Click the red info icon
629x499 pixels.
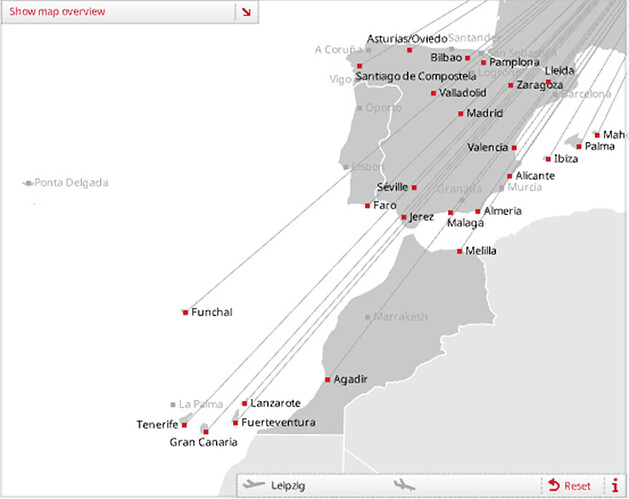(x=615, y=485)
